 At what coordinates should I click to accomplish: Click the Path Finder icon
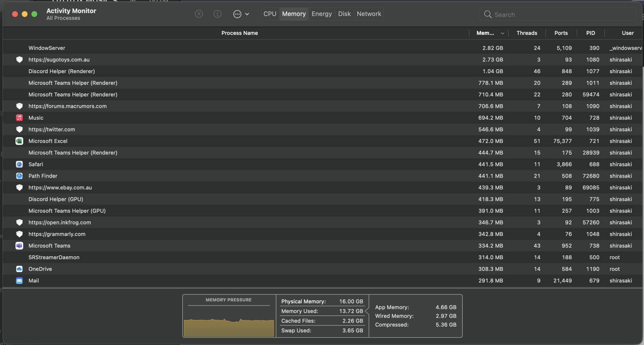coord(19,176)
